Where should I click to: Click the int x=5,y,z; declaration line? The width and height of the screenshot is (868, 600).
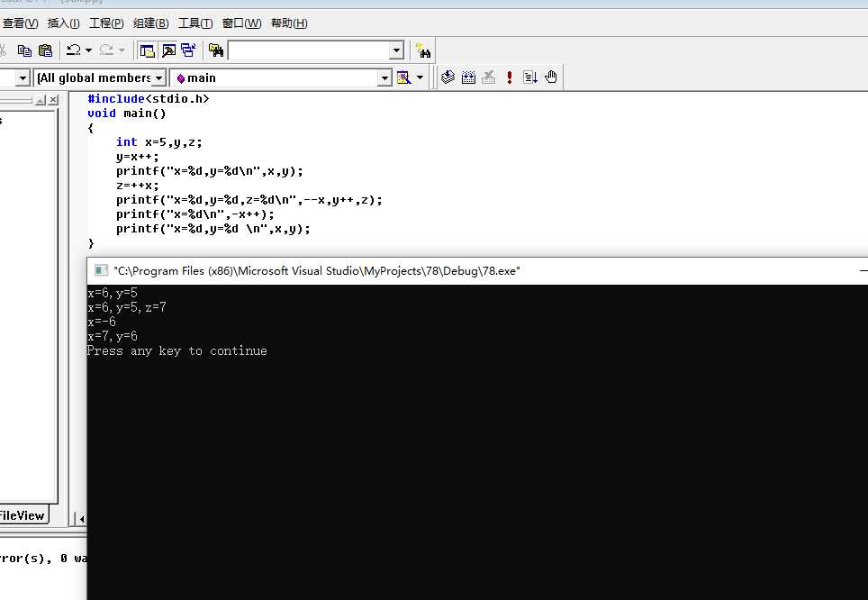coord(158,141)
